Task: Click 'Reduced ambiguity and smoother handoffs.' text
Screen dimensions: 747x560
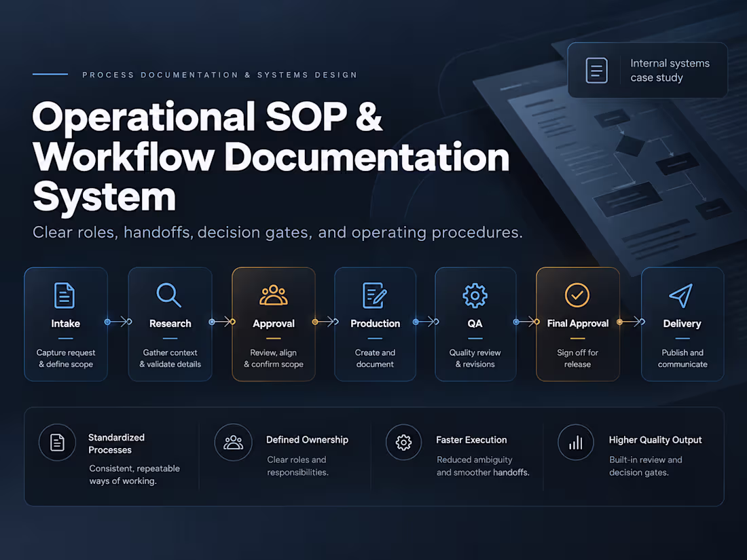Action: click(483, 466)
